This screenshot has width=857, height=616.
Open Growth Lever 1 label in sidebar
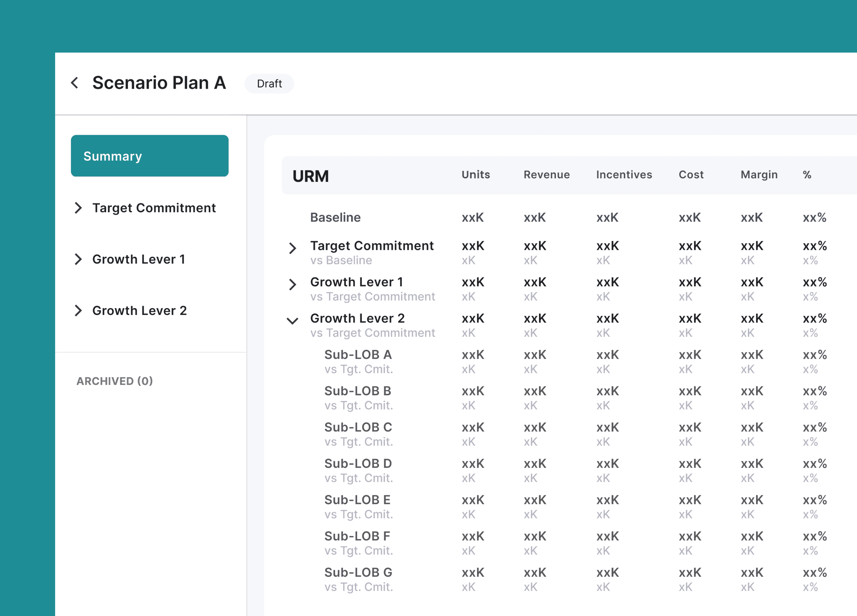click(139, 259)
